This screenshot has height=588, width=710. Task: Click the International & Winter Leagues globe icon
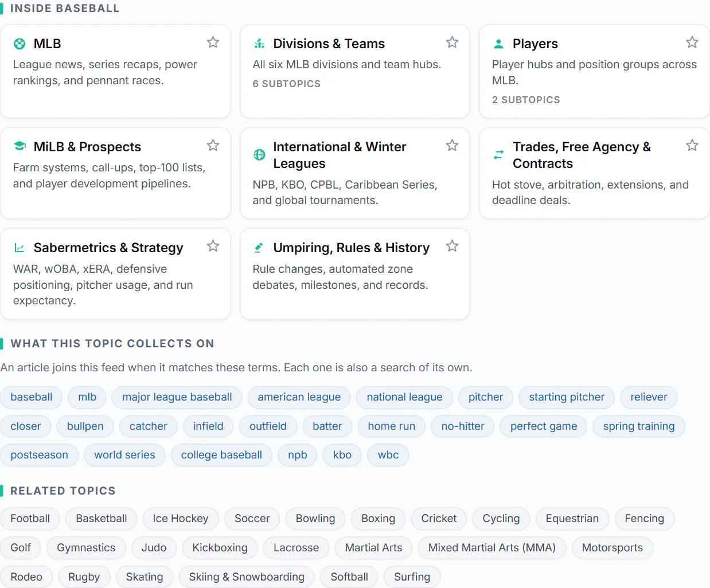pyautogui.click(x=259, y=155)
